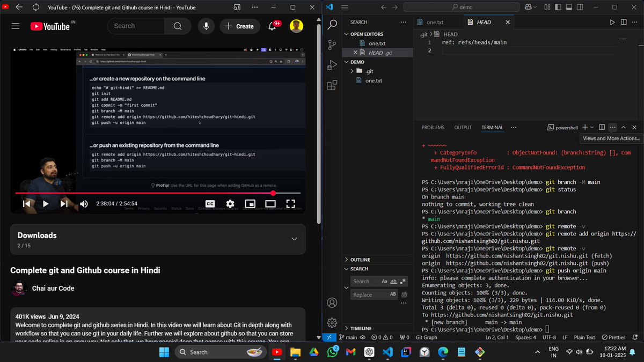Click the YouTube Create button
644x362 pixels.
[240, 26]
